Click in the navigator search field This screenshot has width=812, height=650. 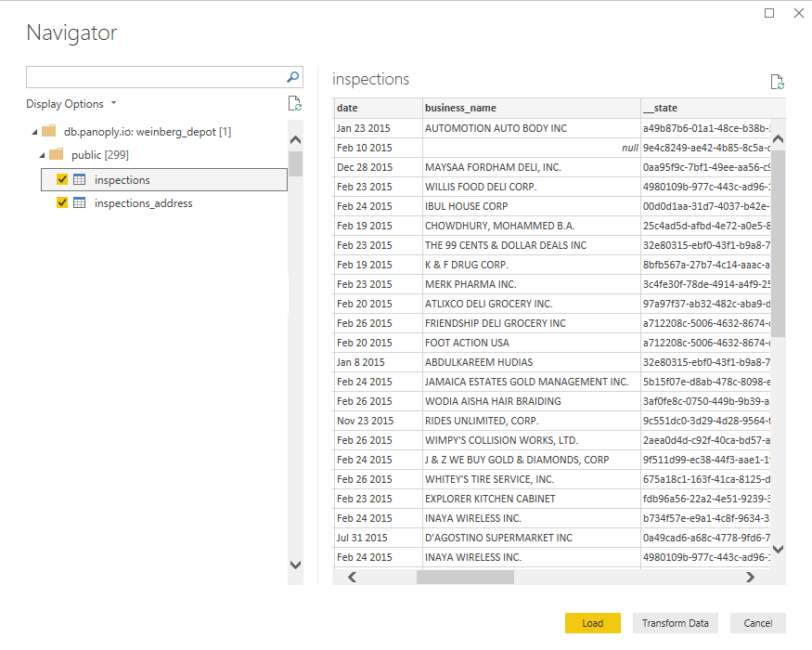(154, 77)
